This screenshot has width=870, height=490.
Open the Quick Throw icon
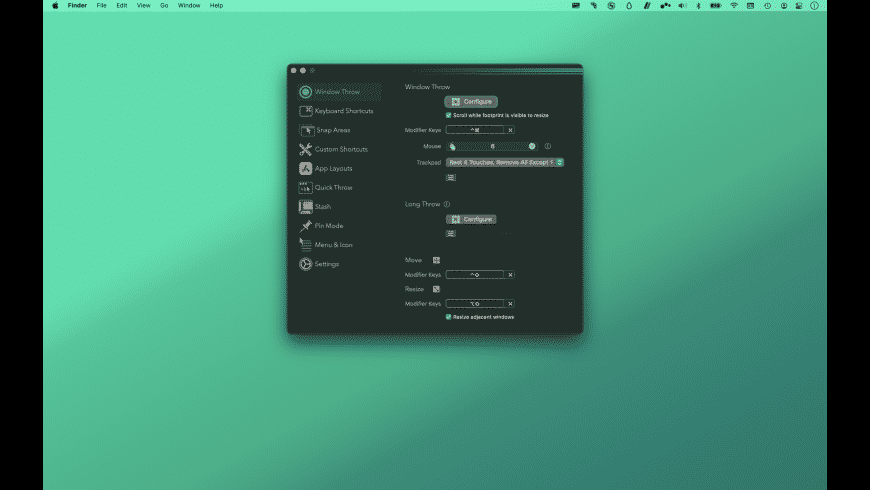(x=306, y=187)
